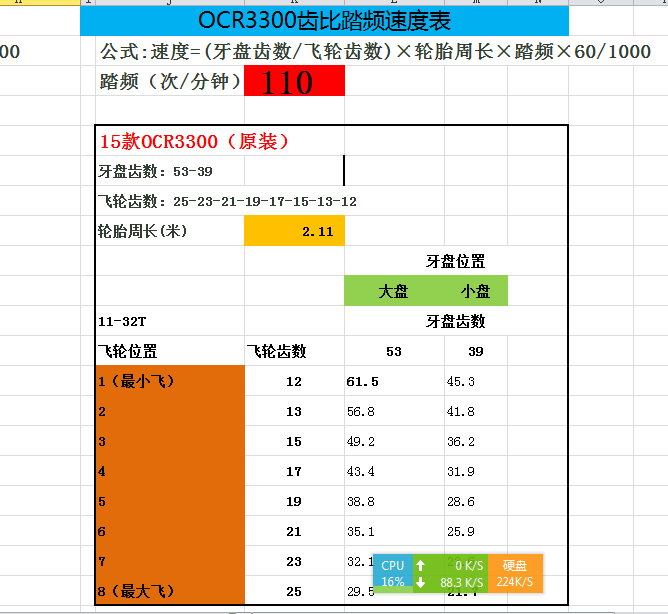Viewport: 668px width, 614px height.
Task: Click the green 小盘 cell
Action: point(476,291)
